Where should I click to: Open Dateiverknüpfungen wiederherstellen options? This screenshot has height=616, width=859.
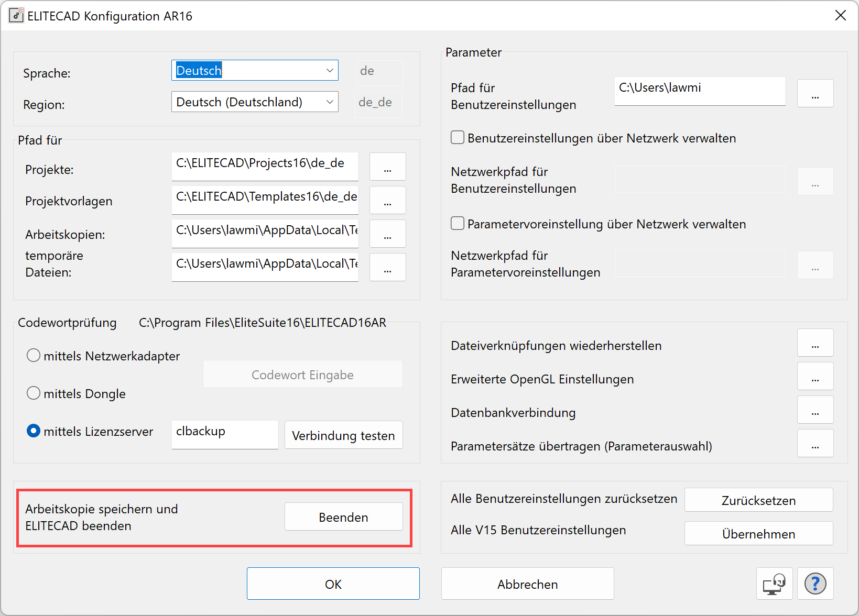tap(815, 343)
